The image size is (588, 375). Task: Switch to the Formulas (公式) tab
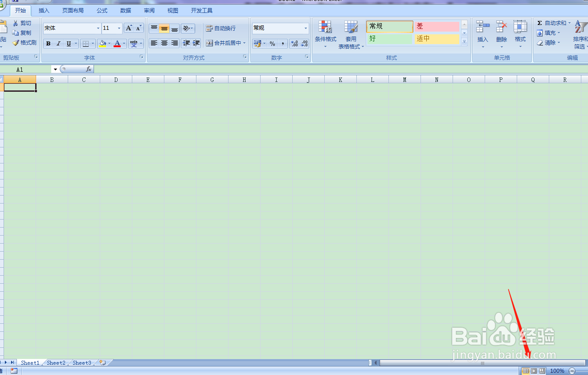pyautogui.click(x=102, y=11)
